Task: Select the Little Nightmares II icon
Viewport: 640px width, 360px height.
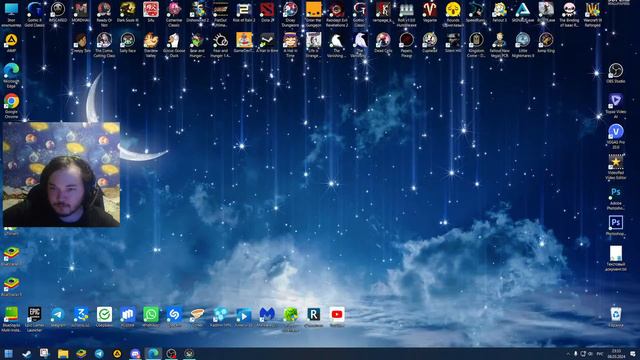Action: click(x=522, y=44)
